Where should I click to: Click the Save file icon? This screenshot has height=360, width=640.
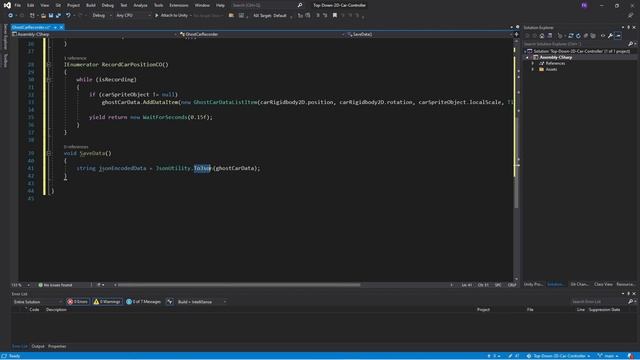pyautogui.click(x=51, y=16)
